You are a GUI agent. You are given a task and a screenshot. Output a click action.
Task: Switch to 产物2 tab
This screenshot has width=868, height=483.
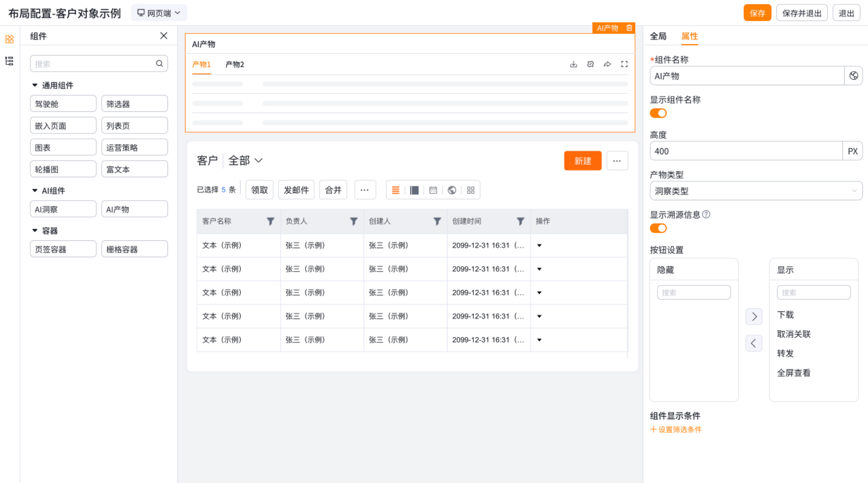click(x=235, y=64)
